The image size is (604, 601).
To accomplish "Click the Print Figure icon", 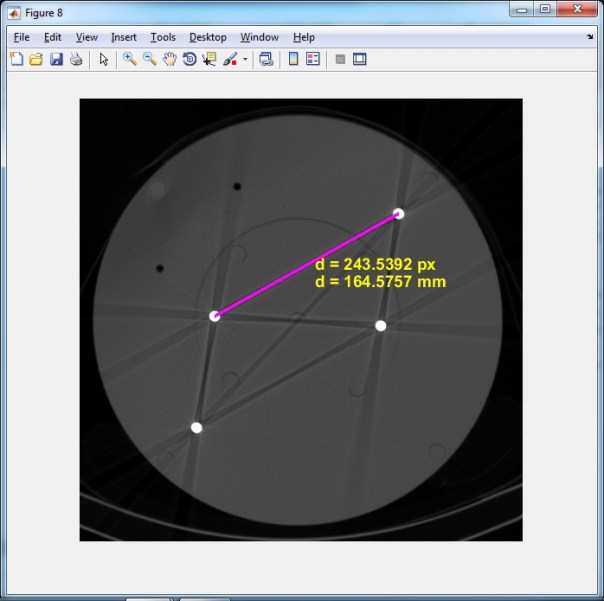I will pyautogui.click(x=75, y=60).
